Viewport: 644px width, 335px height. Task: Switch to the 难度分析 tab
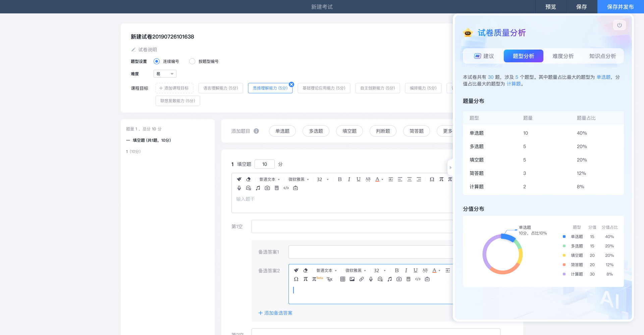pos(563,56)
